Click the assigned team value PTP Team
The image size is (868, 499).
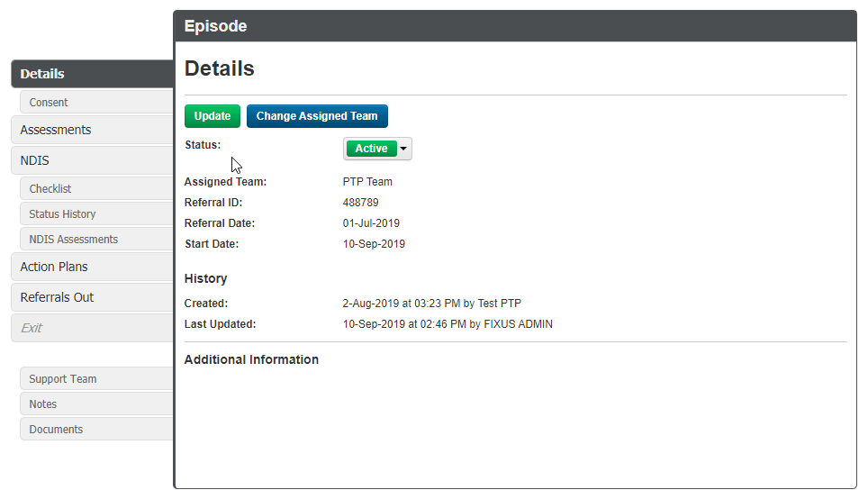[x=367, y=182]
